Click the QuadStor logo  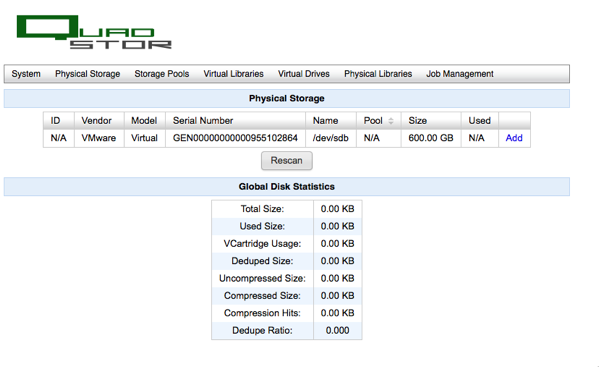click(94, 32)
